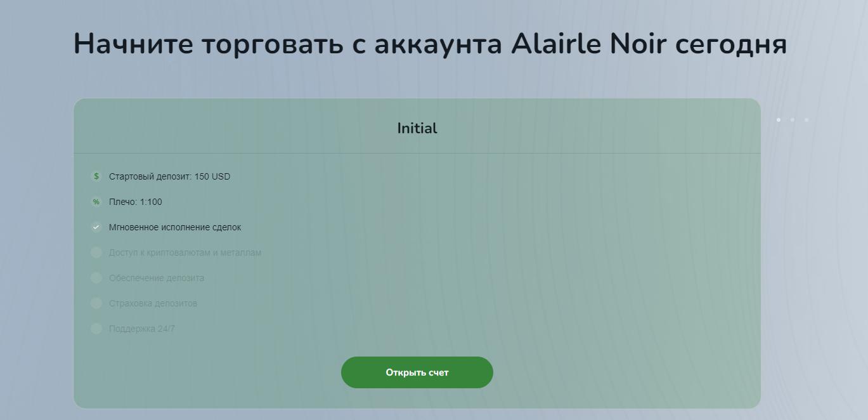Click the 'Страховка депозитов' text
The image size is (868, 420).
point(153,303)
